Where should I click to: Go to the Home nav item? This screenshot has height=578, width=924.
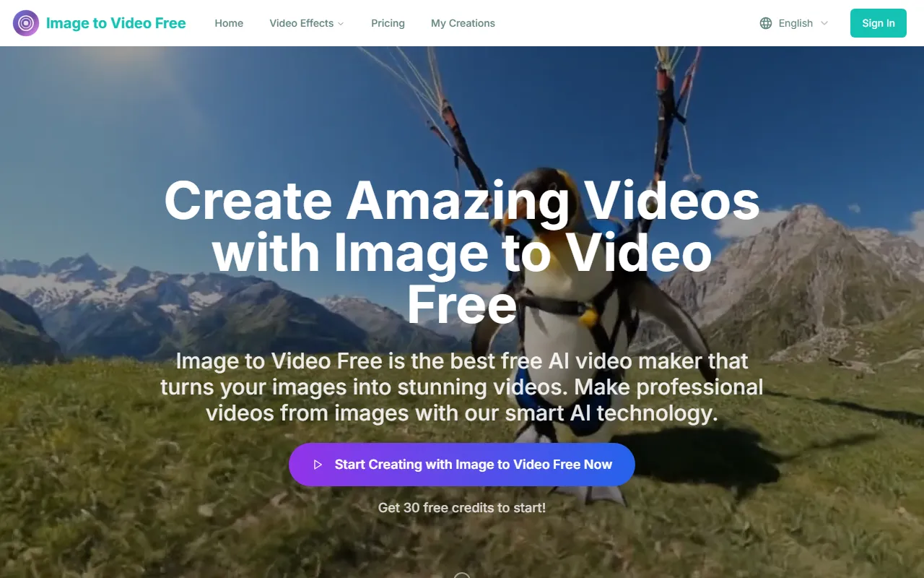click(x=229, y=23)
